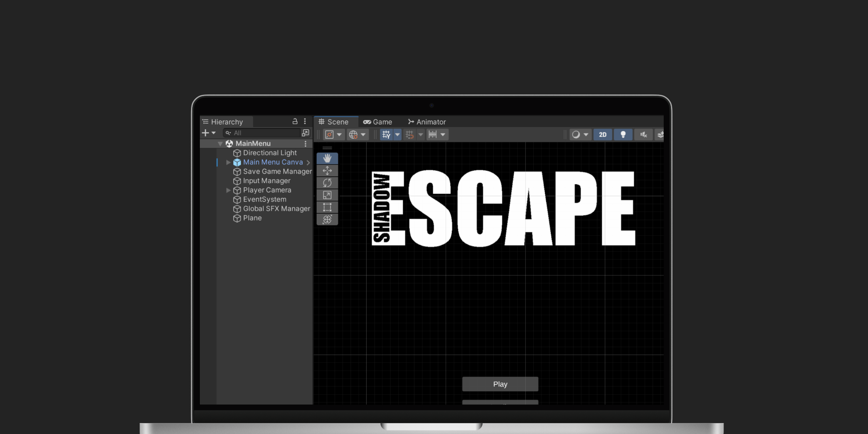This screenshot has height=434, width=868.
Task: Switch to the Game tab
Action: pos(377,122)
